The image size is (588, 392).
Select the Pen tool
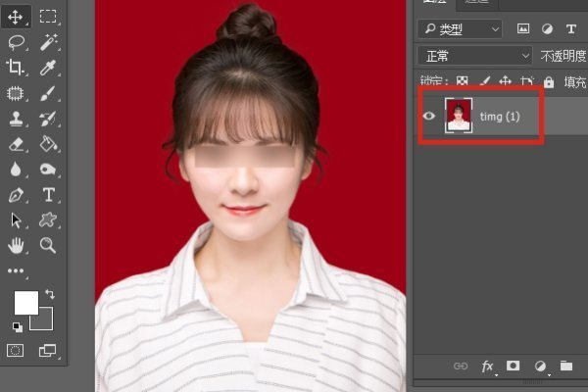[16, 195]
